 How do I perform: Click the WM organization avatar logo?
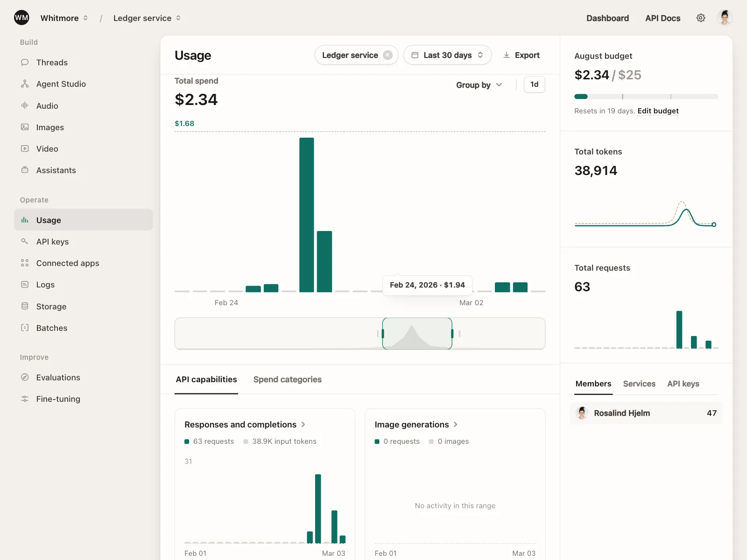click(21, 18)
